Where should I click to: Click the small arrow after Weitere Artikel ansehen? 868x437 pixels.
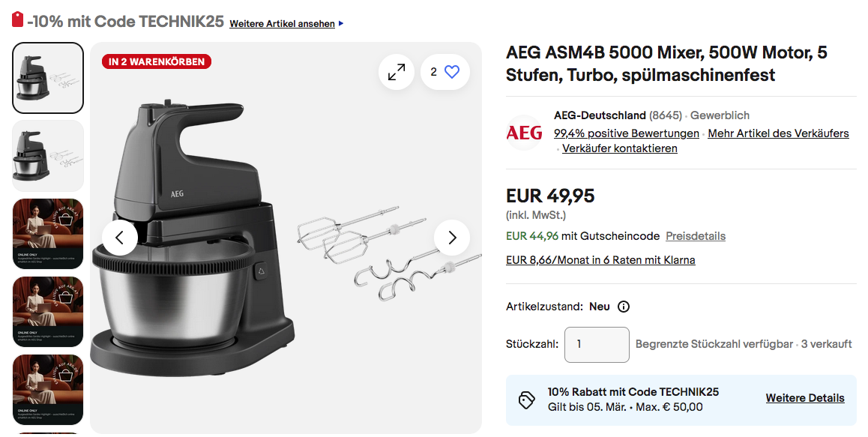click(341, 24)
